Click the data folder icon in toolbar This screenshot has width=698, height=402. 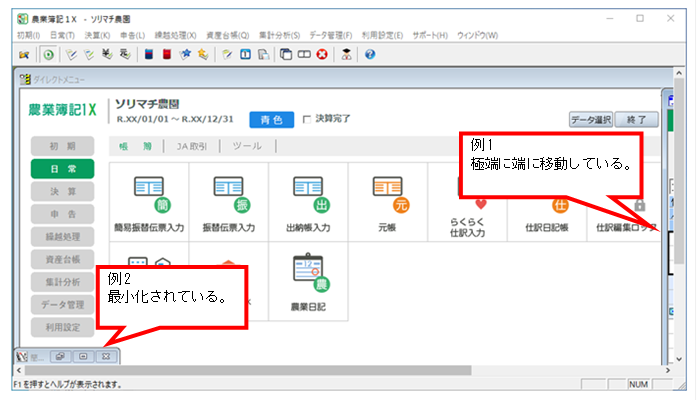tap(24, 55)
